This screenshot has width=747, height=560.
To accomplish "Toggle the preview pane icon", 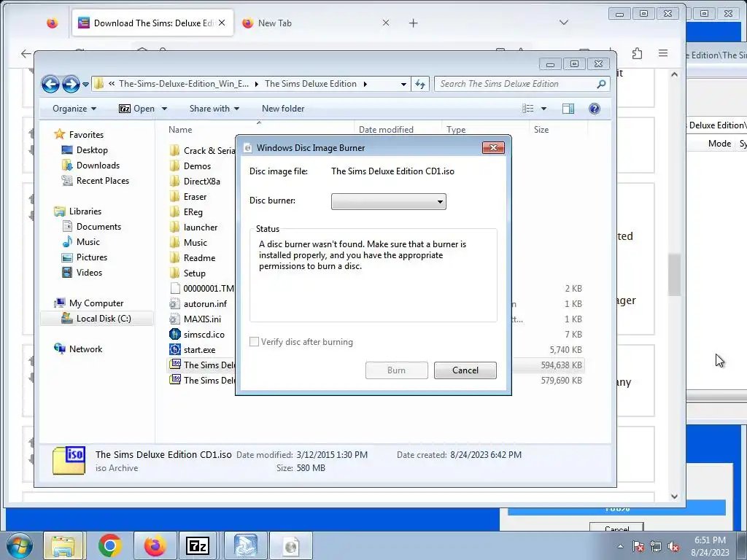I will (x=568, y=109).
